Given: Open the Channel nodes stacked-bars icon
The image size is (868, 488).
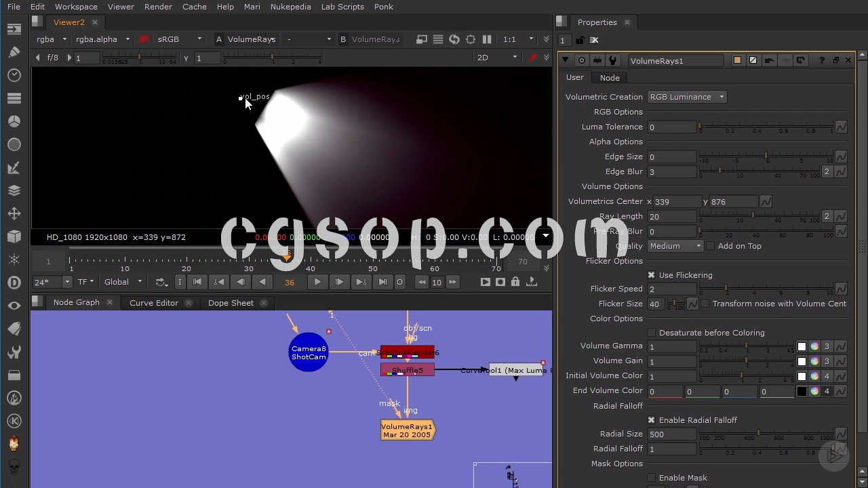Looking at the screenshot, I should tap(14, 98).
